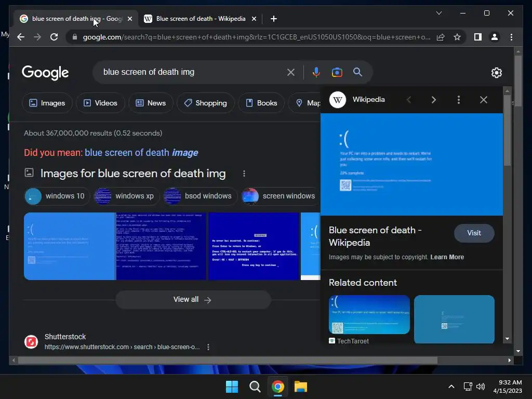This screenshot has width=532, height=399.
Task: Close the Wikipedia tab
Action: 254,19
